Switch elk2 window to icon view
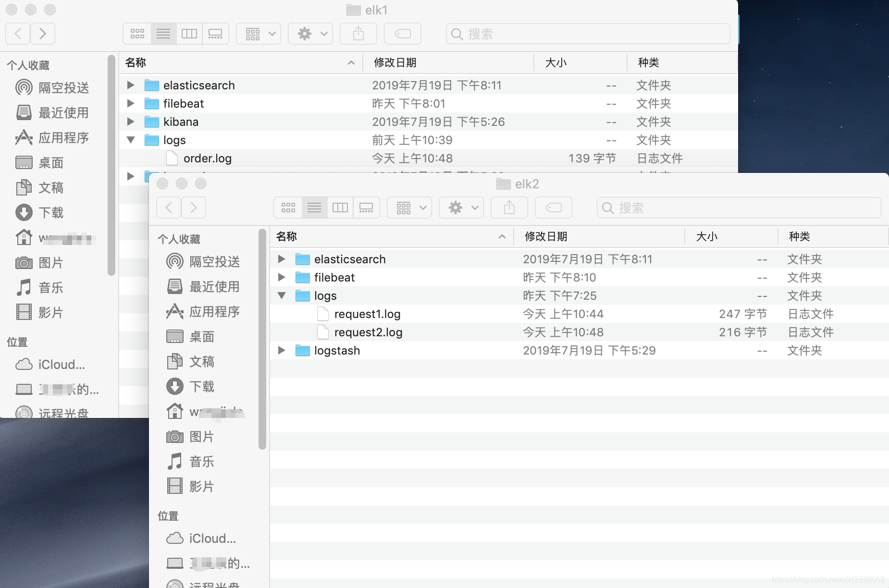The height and width of the screenshot is (588, 889). [288, 208]
